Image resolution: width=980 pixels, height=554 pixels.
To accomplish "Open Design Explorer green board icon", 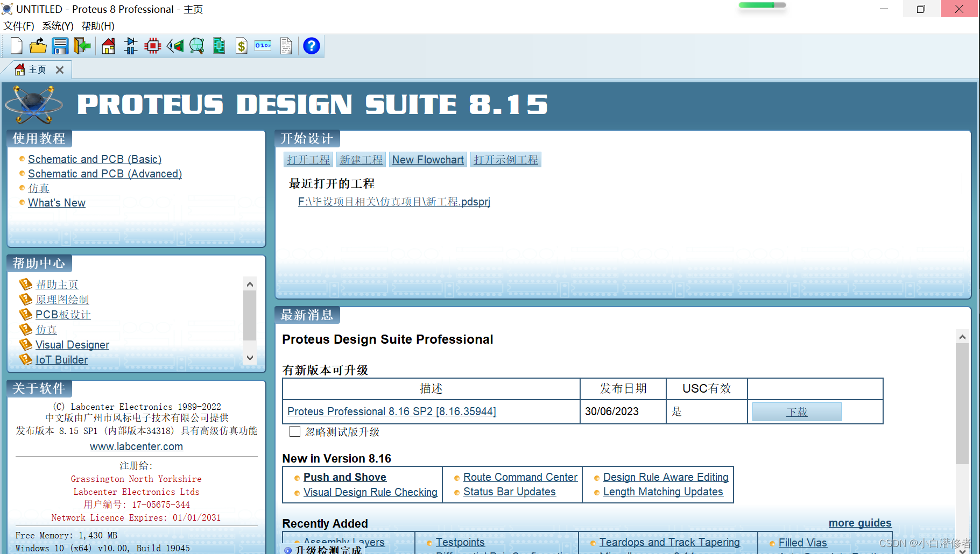I will coord(219,46).
